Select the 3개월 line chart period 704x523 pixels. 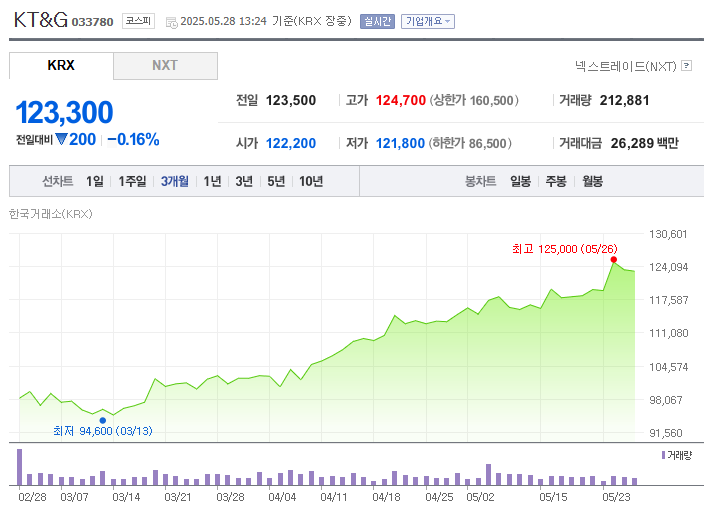point(175,181)
